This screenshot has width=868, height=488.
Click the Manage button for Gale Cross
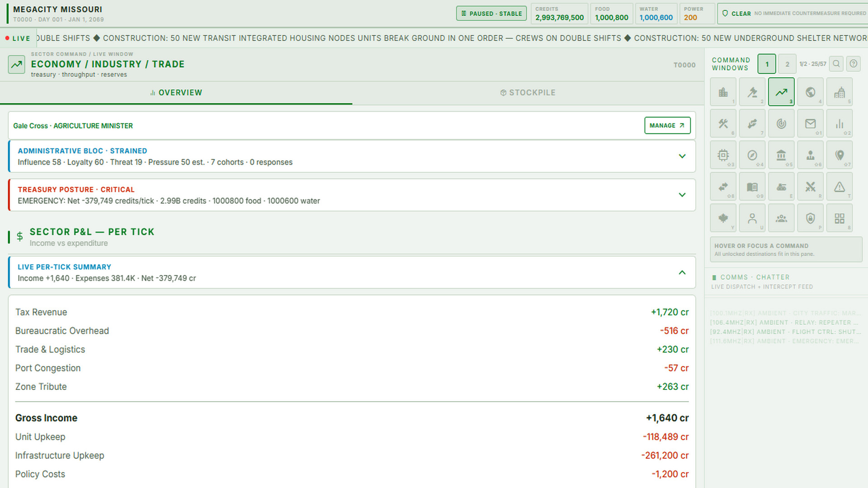click(667, 126)
